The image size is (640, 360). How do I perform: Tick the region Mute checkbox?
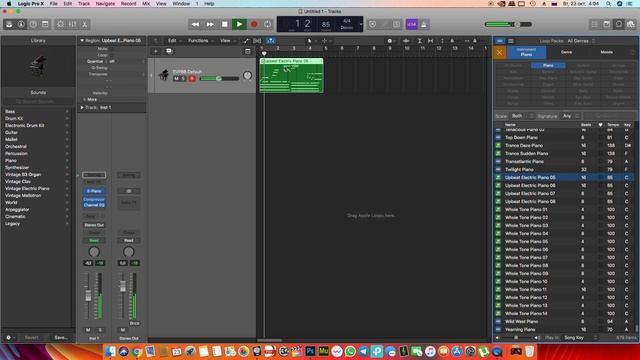pyautogui.click(x=111, y=49)
